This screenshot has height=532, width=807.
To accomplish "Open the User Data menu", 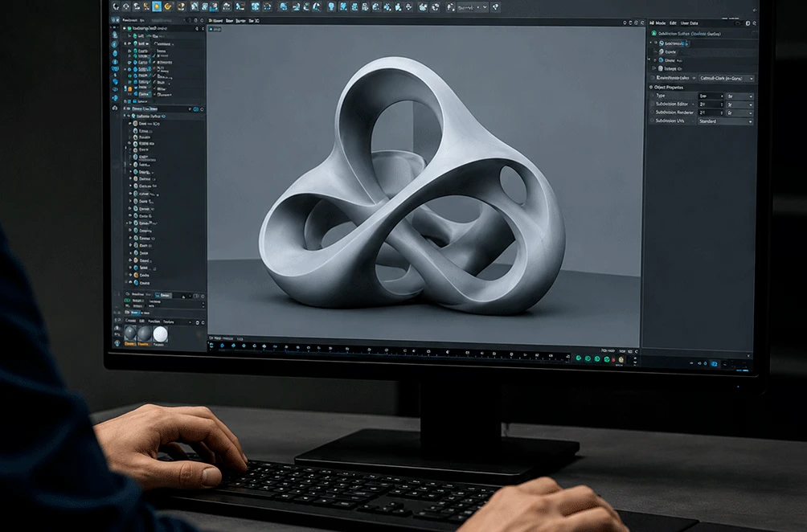I will [x=689, y=23].
